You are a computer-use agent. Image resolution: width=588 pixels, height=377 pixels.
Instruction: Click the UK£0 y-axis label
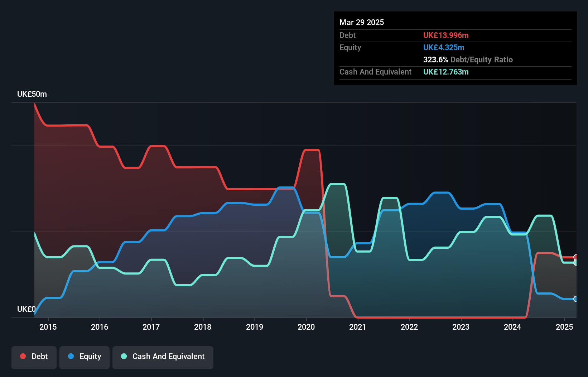click(x=26, y=309)
